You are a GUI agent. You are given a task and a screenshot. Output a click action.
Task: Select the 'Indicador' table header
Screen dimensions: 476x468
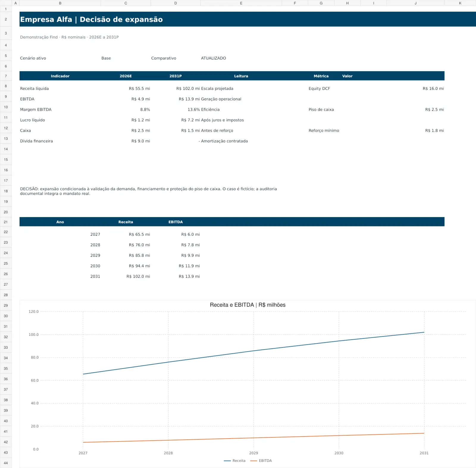click(60, 76)
